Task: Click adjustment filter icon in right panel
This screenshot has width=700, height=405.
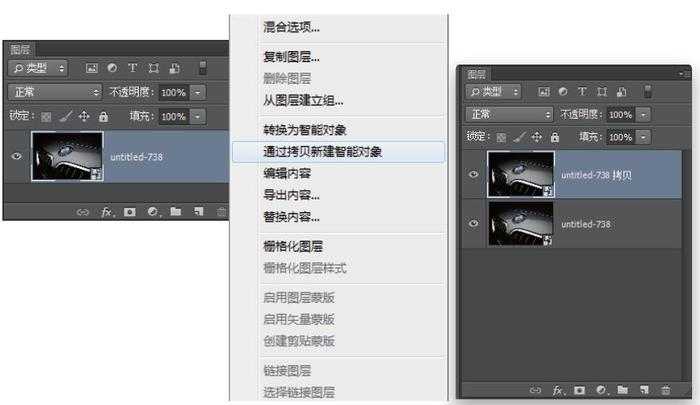Action: click(563, 92)
